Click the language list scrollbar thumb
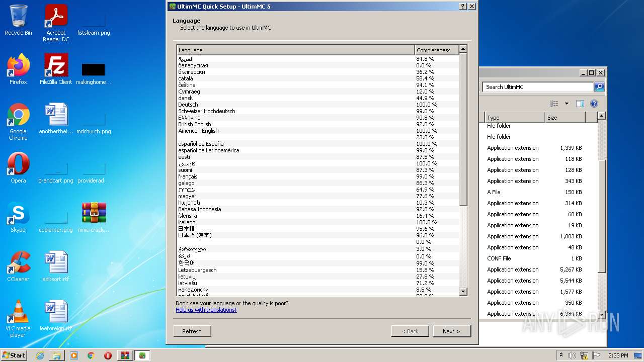The image size is (644, 362). 463,129
